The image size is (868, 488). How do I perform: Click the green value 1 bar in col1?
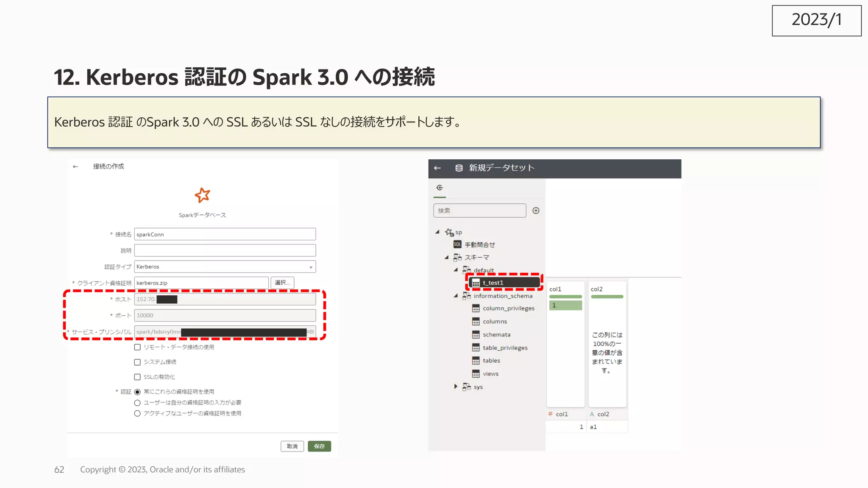[x=565, y=305]
